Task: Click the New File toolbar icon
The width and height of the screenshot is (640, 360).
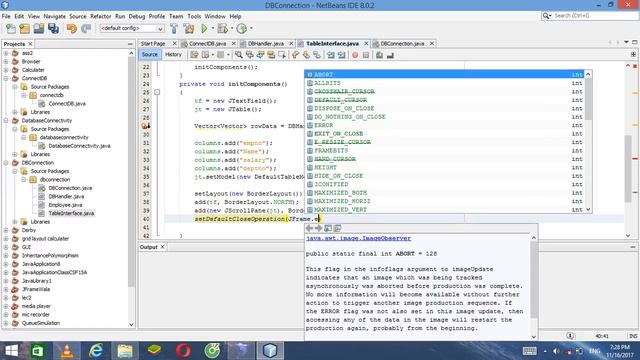Action: pos(11,29)
